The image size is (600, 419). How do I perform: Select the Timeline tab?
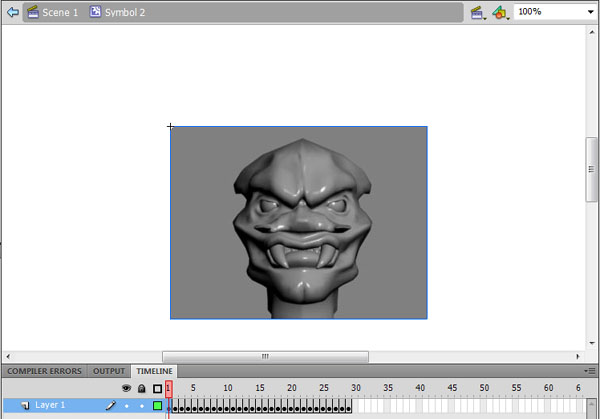154,371
